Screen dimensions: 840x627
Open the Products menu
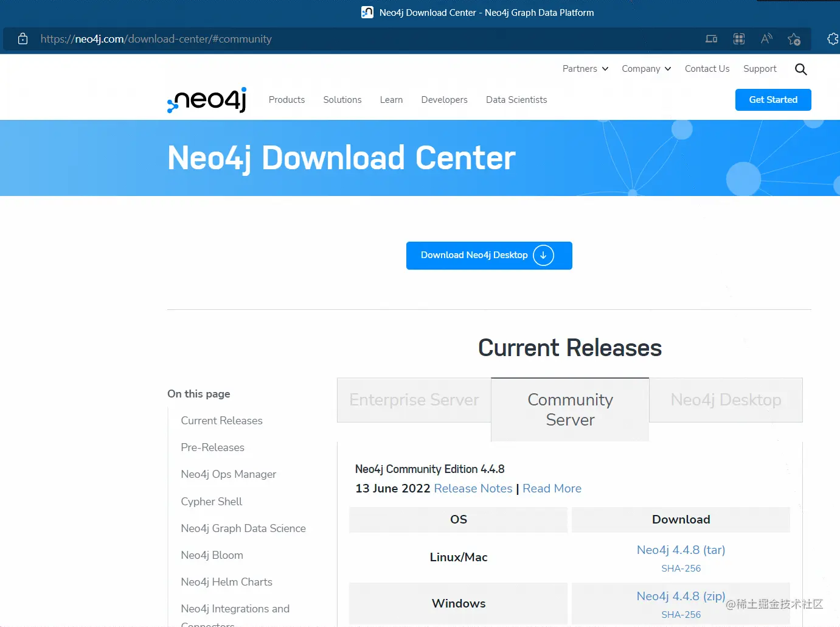[286, 100]
